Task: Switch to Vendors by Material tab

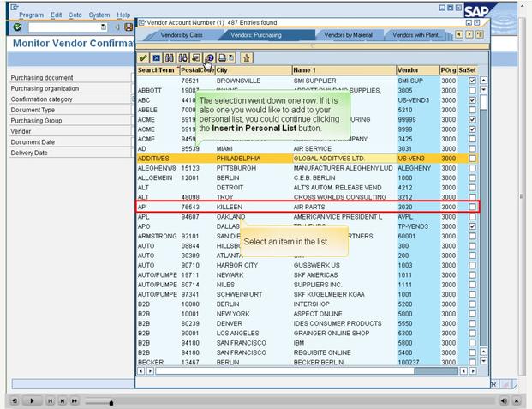Action: point(348,35)
